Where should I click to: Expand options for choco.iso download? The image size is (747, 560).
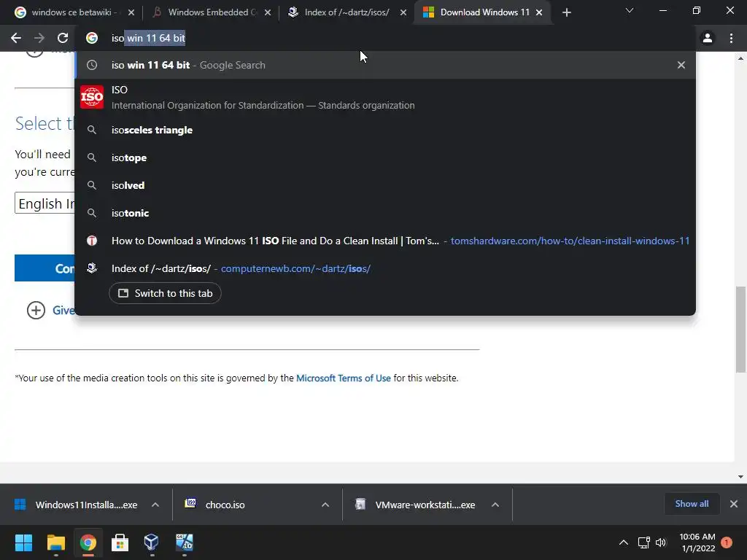[x=325, y=505]
